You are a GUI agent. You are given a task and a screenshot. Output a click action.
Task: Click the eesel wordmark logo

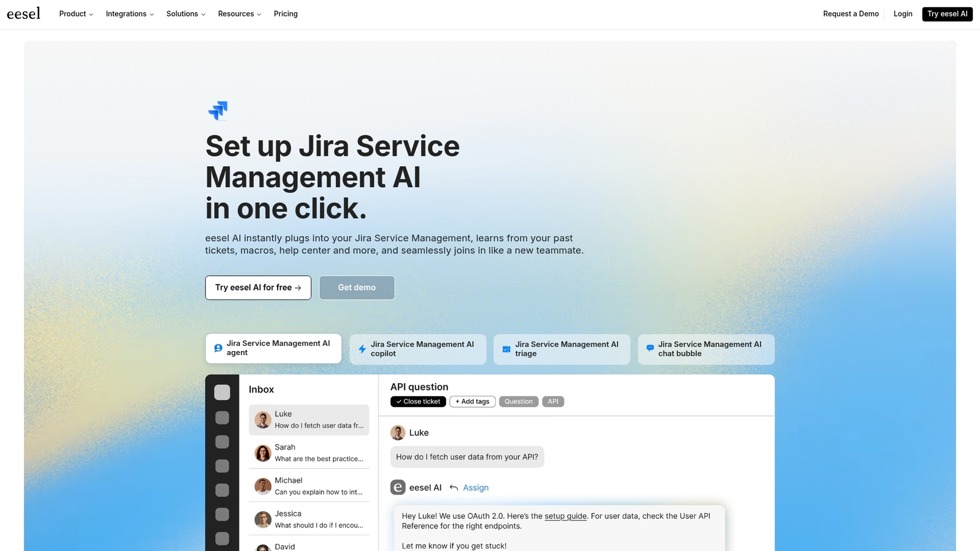point(23,13)
